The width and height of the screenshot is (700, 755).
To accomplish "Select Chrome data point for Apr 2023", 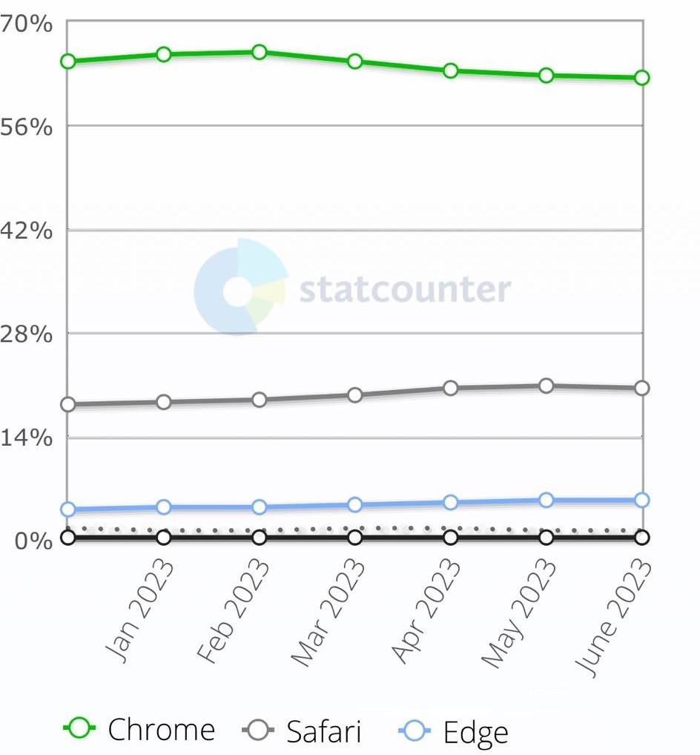I will pyautogui.click(x=451, y=70).
